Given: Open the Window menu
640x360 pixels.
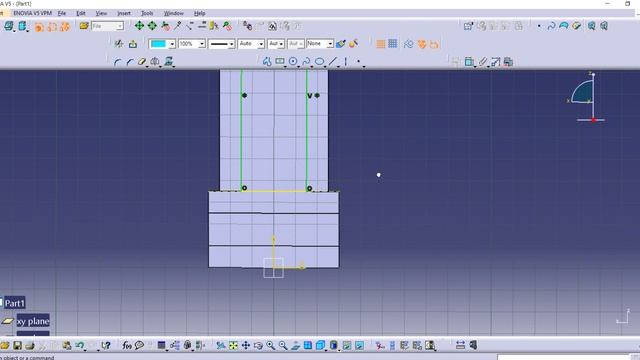Looking at the screenshot, I should pyautogui.click(x=173, y=13).
